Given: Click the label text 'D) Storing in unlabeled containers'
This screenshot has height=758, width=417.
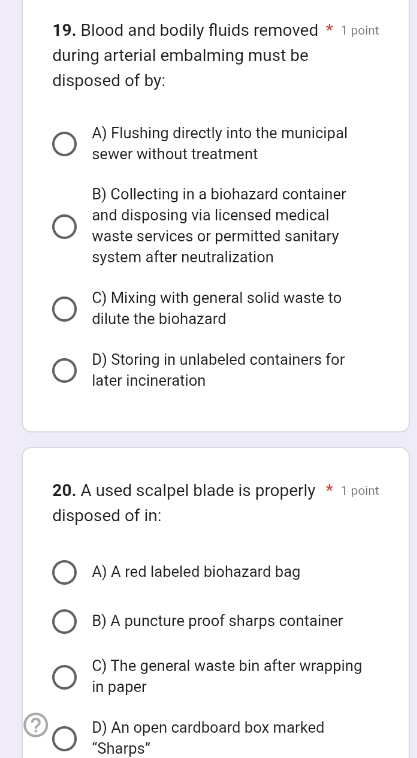Looking at the screenshot, I should click(218, 370).
